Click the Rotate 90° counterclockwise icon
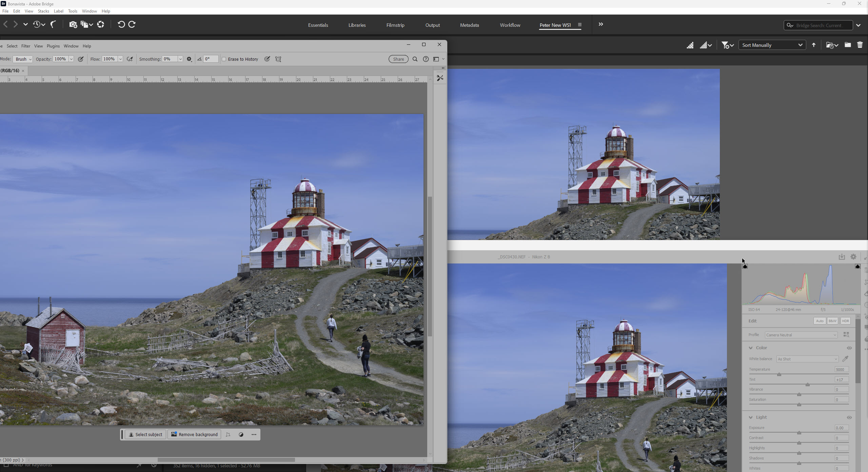Image resolution: width=868 pixels, height=472 pixels. 121,24
